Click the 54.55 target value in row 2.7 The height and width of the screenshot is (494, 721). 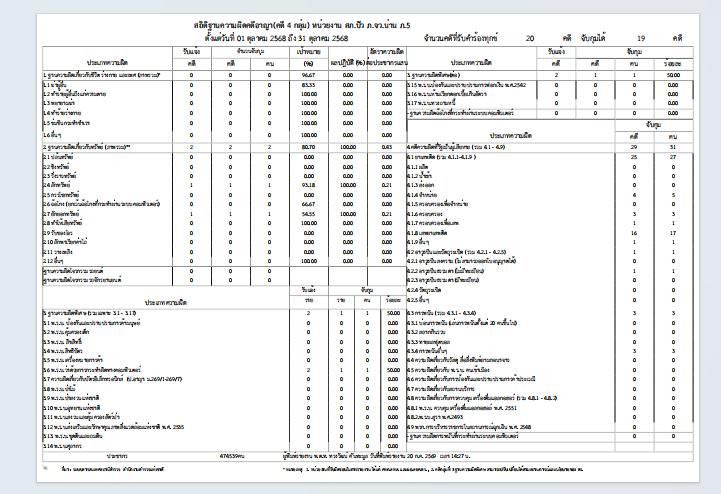tap(309, 214)
